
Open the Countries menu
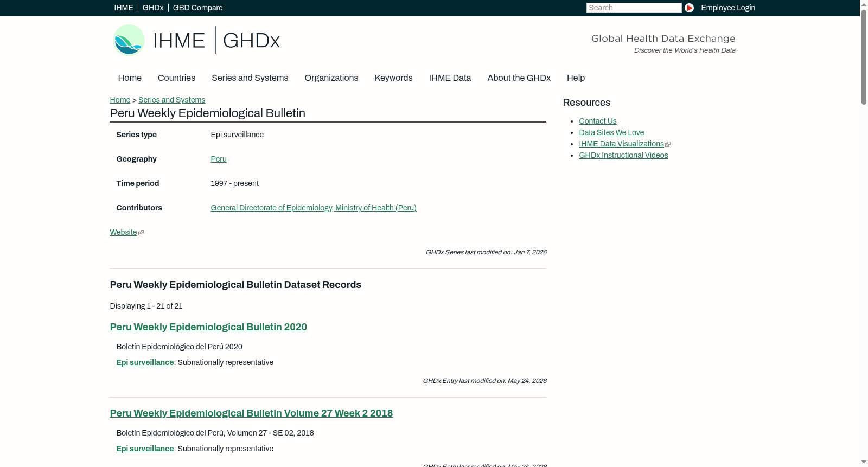176,78
